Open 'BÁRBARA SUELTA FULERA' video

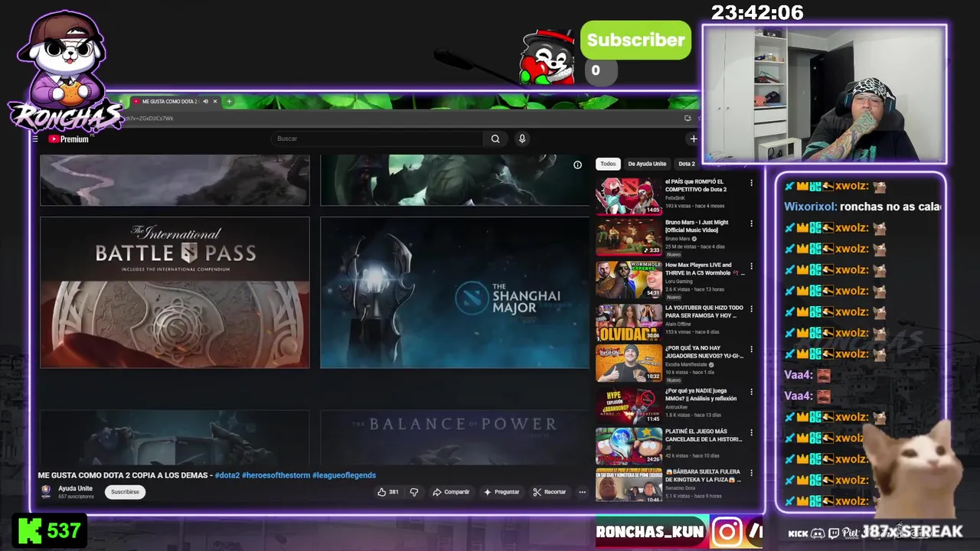click(704, 476)
